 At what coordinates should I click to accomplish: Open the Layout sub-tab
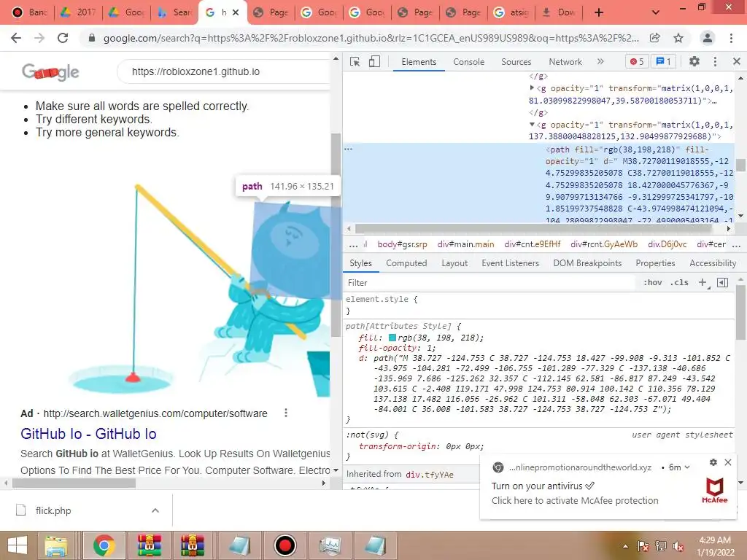point(454,263)
